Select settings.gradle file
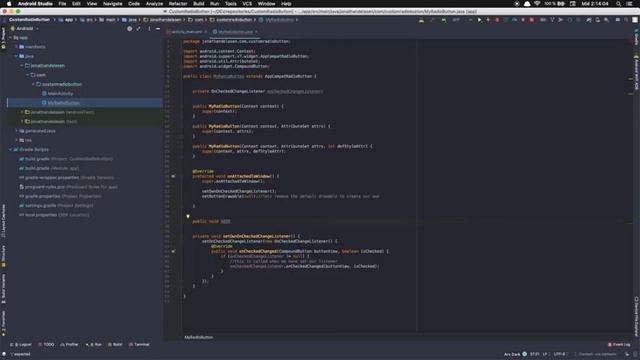 pos(56,206)
